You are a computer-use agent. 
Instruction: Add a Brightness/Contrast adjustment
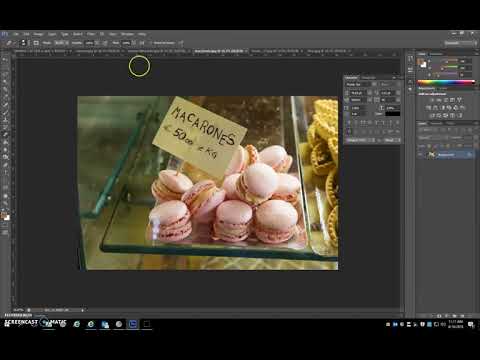(x=432, y=100)
